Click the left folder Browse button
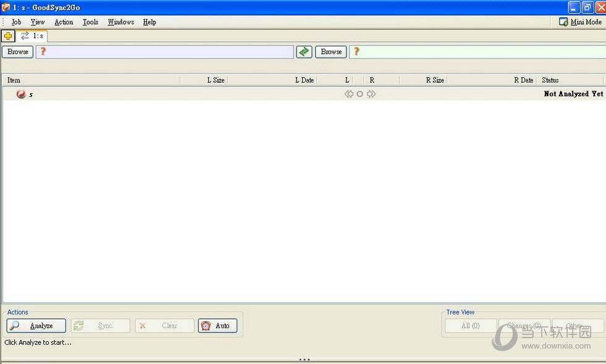The width and height of the screenshot is (606, 364). pos(18,52)
